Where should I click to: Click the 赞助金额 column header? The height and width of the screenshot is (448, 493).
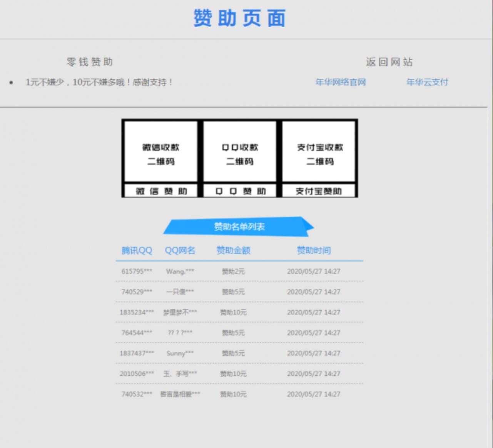[233, 251]
